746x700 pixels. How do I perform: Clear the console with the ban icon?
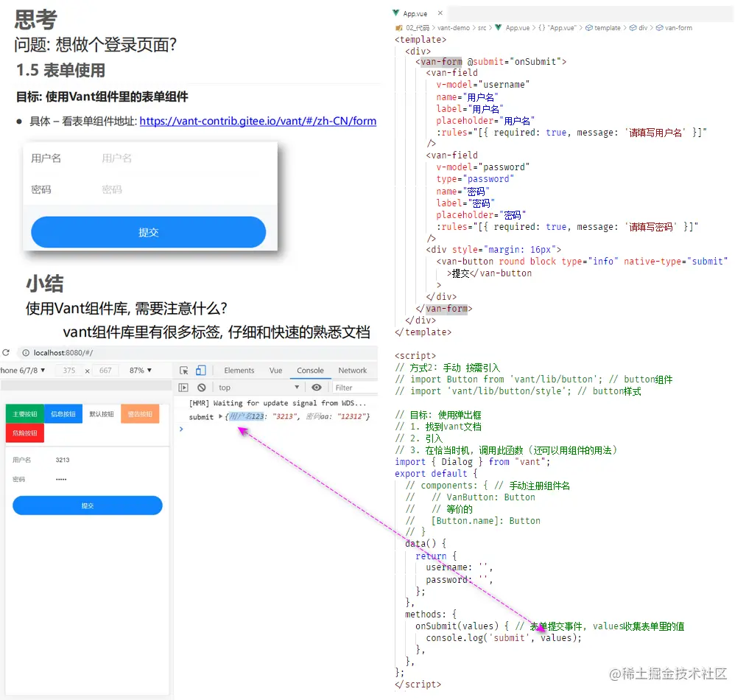pos(202,388)
